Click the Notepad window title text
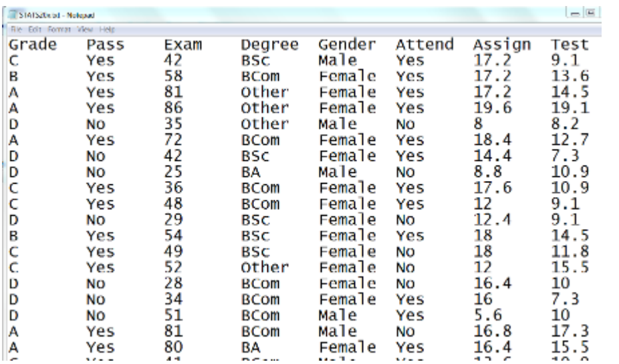Screen dimensions: 619x364 pyautogui.click(x=57, y=15)
